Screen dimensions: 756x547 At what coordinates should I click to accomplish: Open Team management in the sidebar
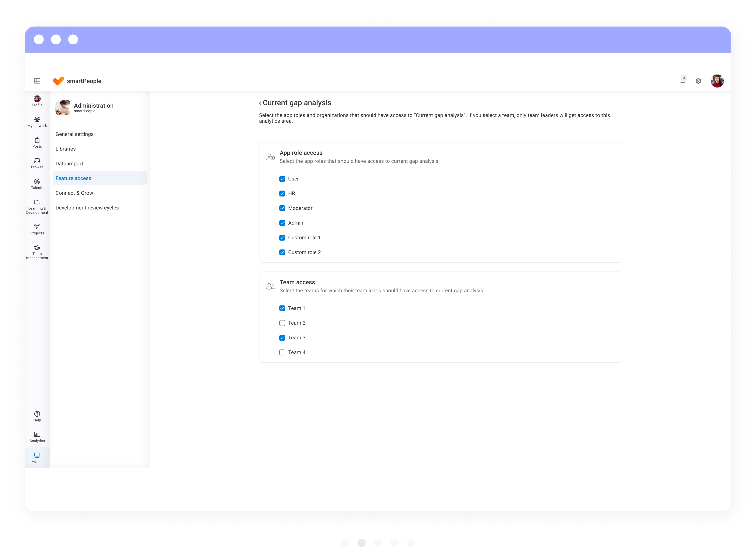click(x=37, y=252)
